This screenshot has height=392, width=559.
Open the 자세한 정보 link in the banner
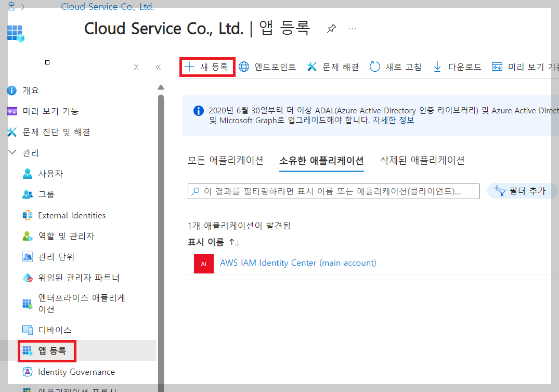click(393, 120)
